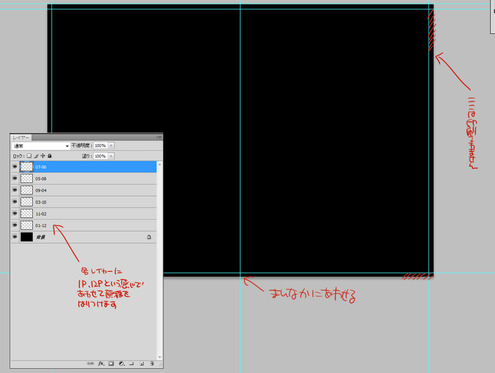Image resolution: width=495 pixels, height=373 pixels.
Task: Toggle lock transparent pixels
Action: 29,156
